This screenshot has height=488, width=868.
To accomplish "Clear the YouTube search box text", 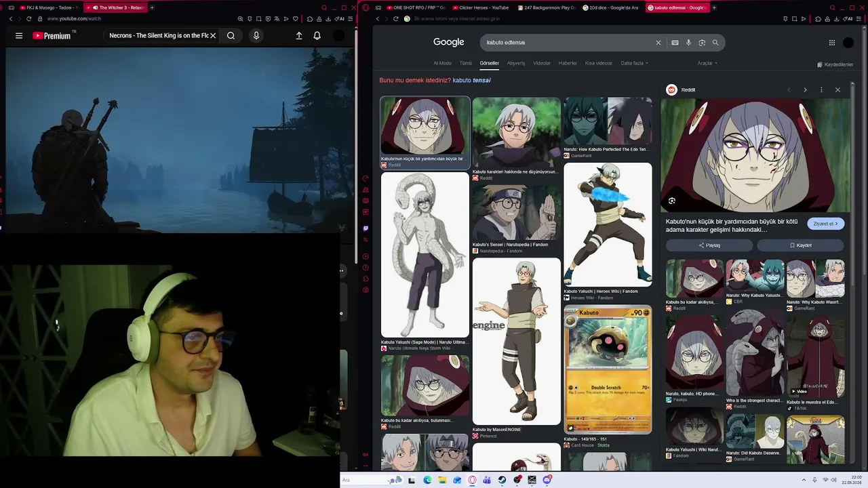I will pyautogui.click(x=213, y=36).
